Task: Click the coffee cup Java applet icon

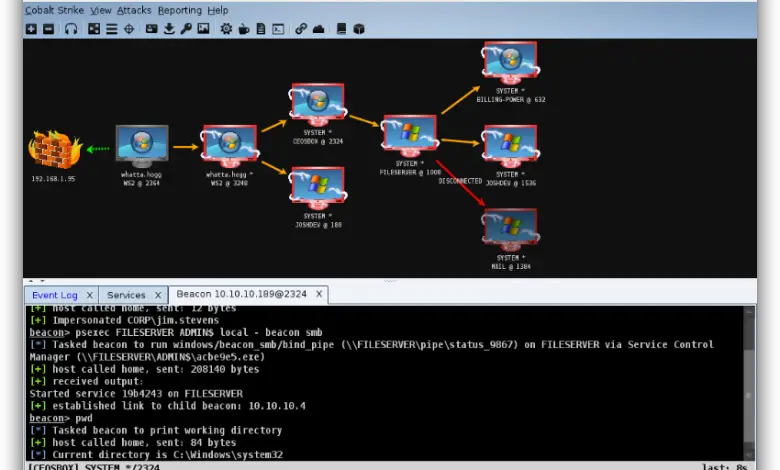Action: [244, 29]
